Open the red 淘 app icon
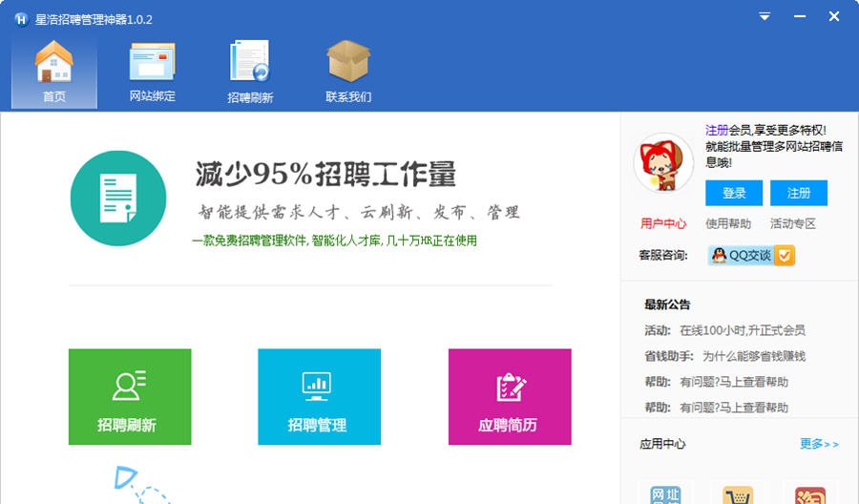 (x=810, y=494)
